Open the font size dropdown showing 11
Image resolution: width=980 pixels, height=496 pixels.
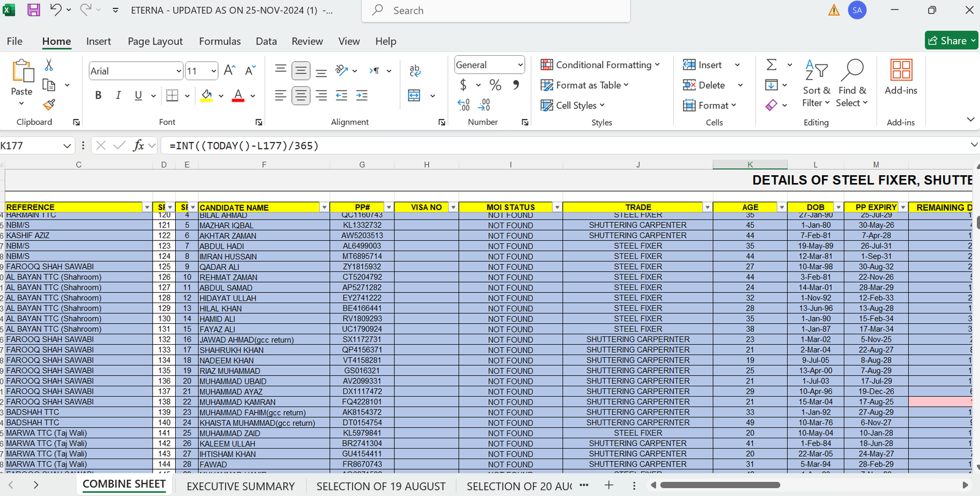[213, 71]
